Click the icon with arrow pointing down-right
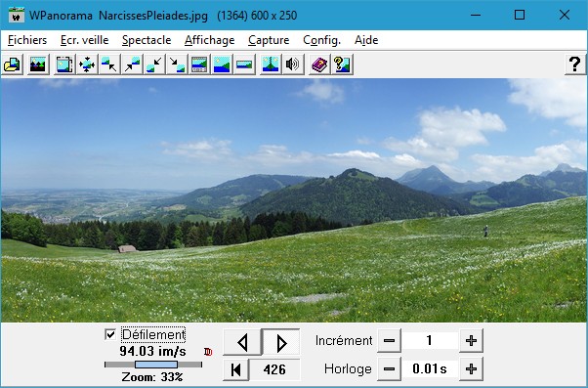The image size is (588, 388). click(x=177, y=65)
